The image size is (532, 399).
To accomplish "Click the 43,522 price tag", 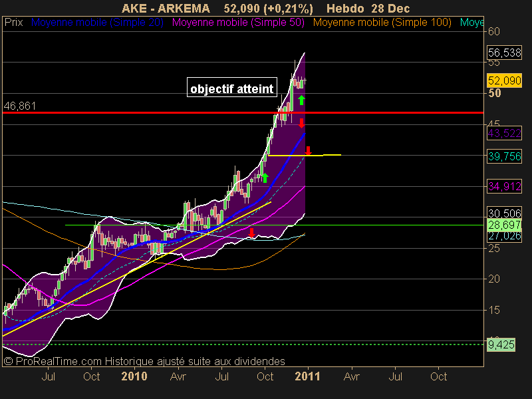I will tap(504, 133).
